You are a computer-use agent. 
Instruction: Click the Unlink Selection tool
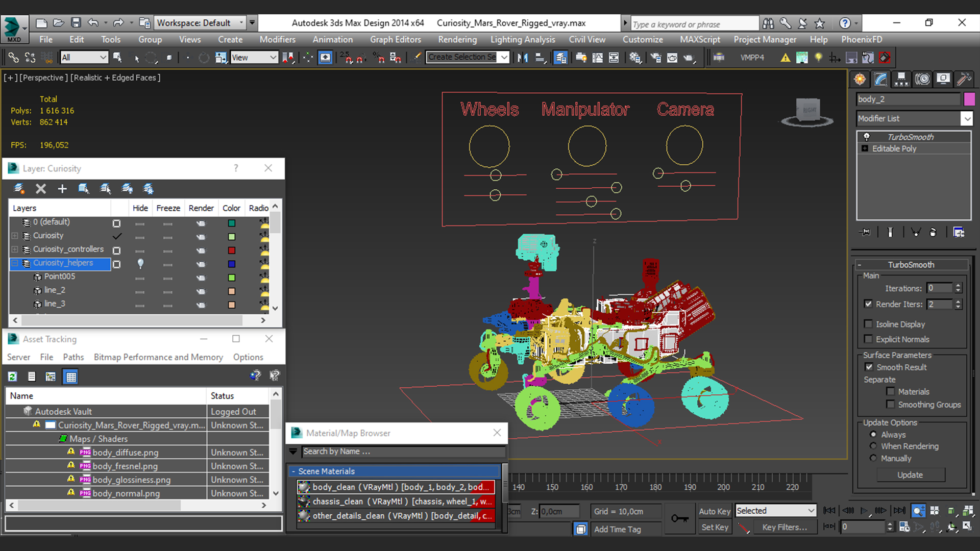point(30,58)
